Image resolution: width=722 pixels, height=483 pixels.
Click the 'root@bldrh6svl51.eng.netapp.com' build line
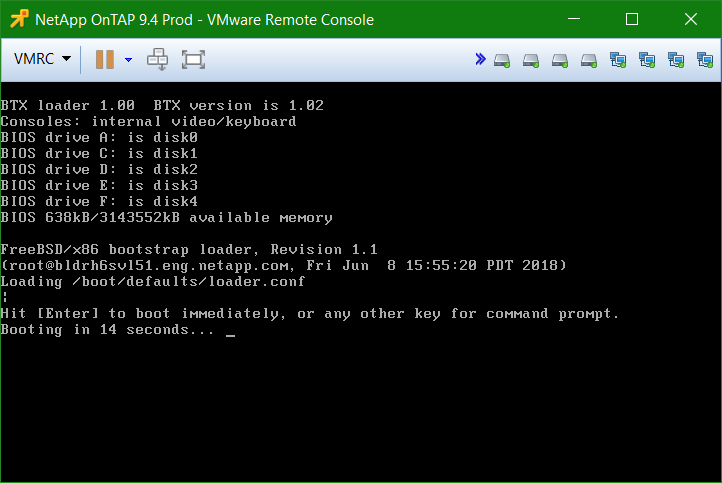click(x=283, y=266)
